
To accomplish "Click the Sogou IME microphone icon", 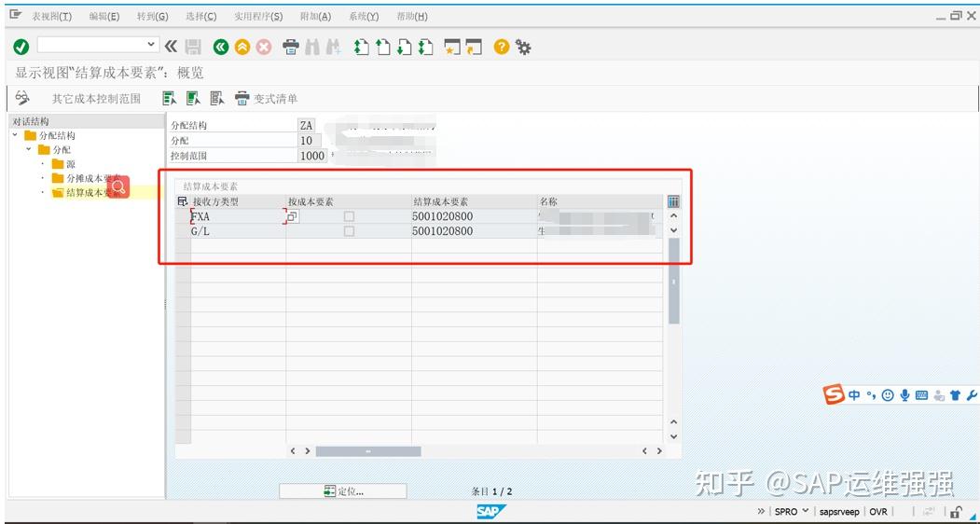I will point(904,395).
